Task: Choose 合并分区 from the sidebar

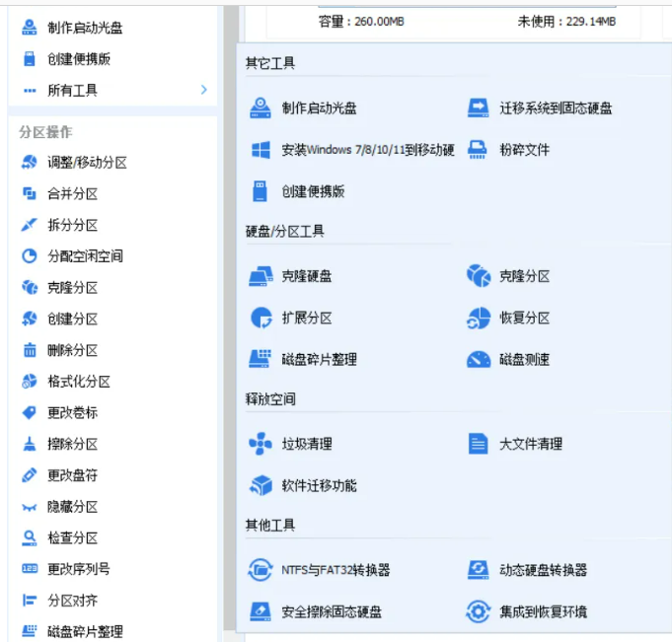Action: [73, 194]
